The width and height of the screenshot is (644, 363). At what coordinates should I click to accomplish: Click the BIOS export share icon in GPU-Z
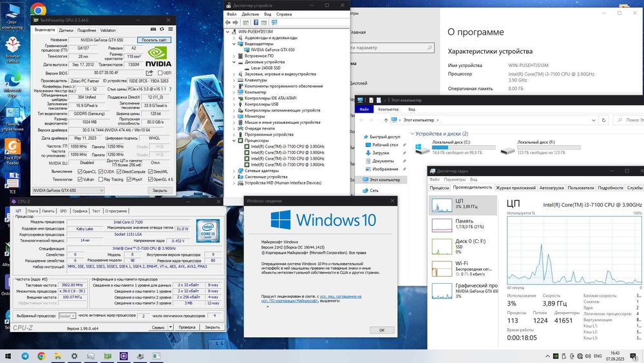click(x=149, y=73)
